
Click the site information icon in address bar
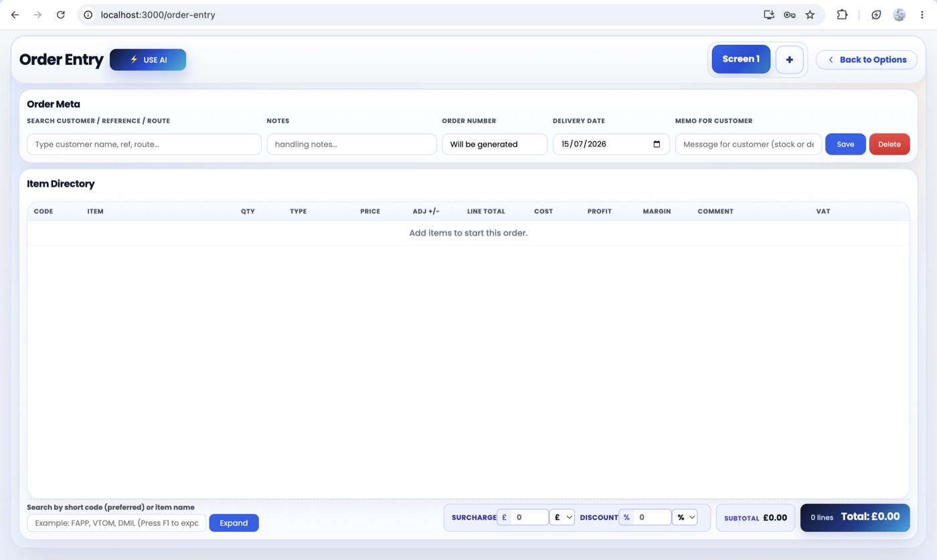tap(88, 15)
